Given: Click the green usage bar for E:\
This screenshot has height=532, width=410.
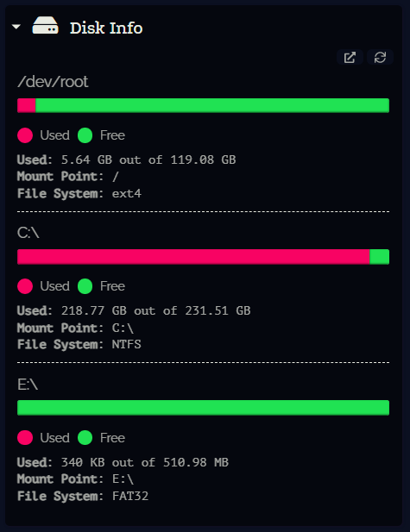Looking at the screenshot, I should point(203,408).
